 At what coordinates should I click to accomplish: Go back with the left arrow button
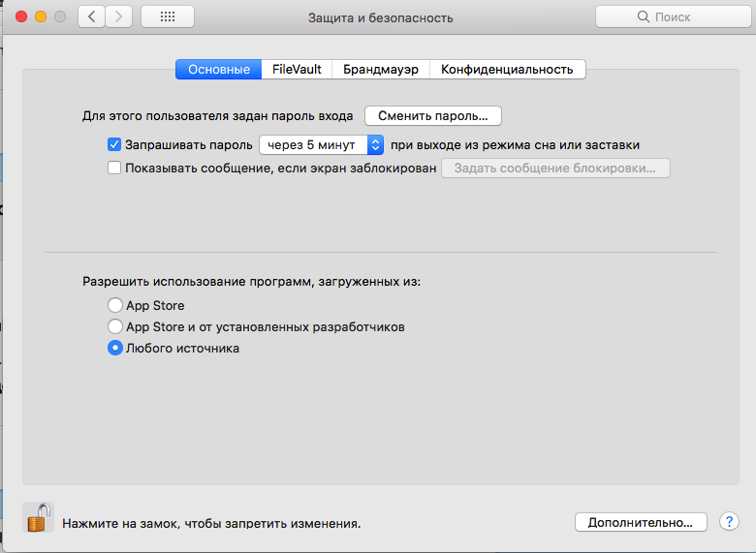coord(92,16)
